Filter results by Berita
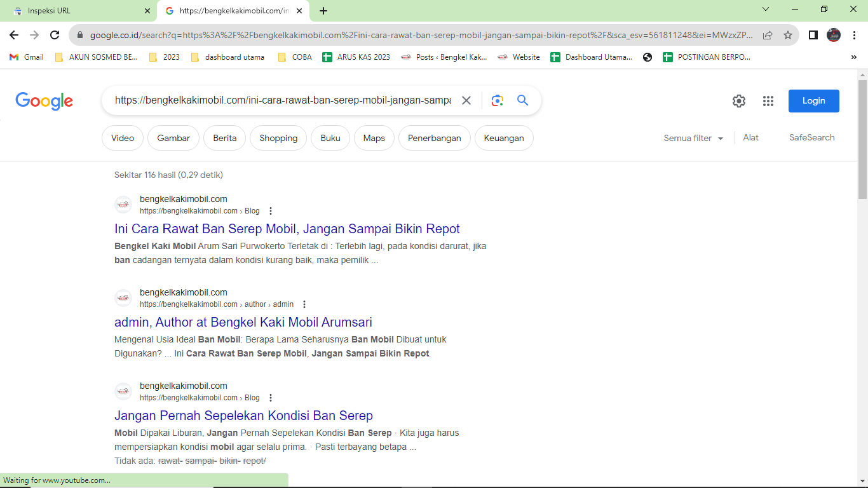Viewport: 868px width, 488px height. (225, 138)
